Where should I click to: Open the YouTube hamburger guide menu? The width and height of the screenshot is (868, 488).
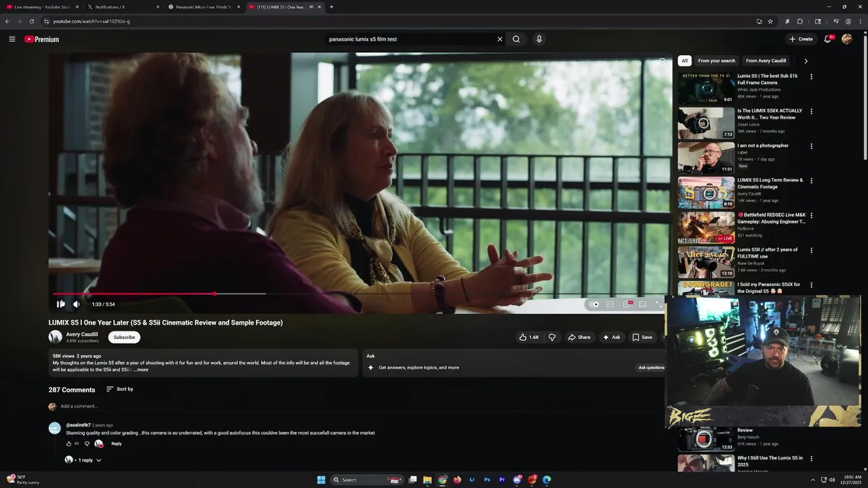(x=12, y=39)
